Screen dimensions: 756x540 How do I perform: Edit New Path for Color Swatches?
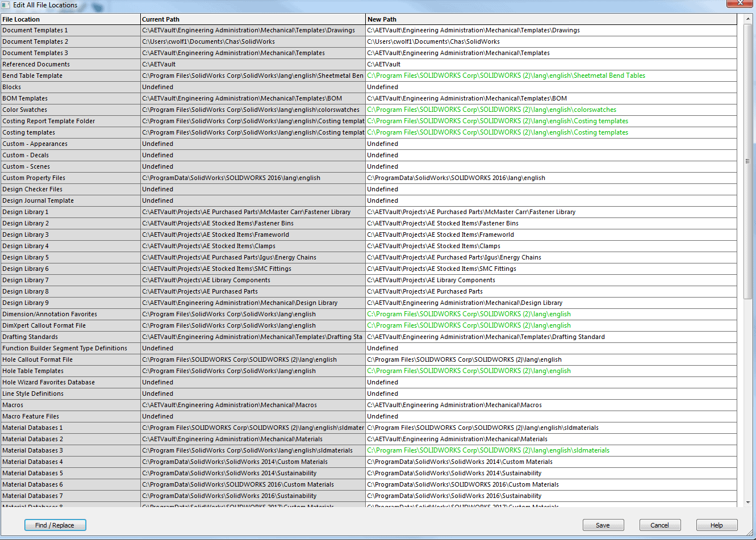pyautogui.click(x=551, y=110)
